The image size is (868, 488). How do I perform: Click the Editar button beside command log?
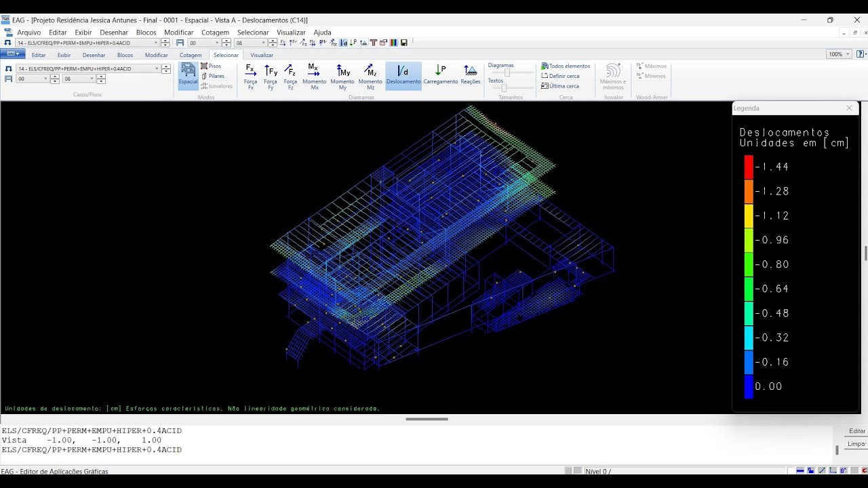click(857, 431)
